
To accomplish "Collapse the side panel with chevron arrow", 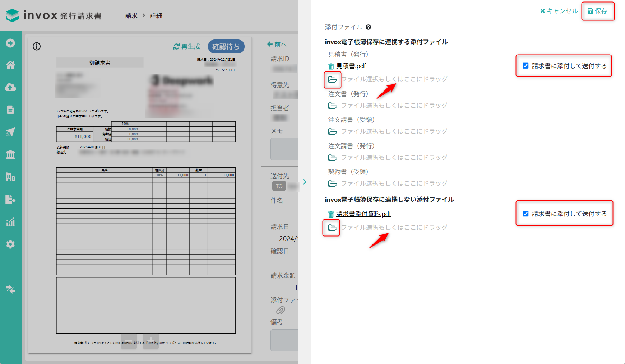I will pyautogui.click(x=305, y=182).
